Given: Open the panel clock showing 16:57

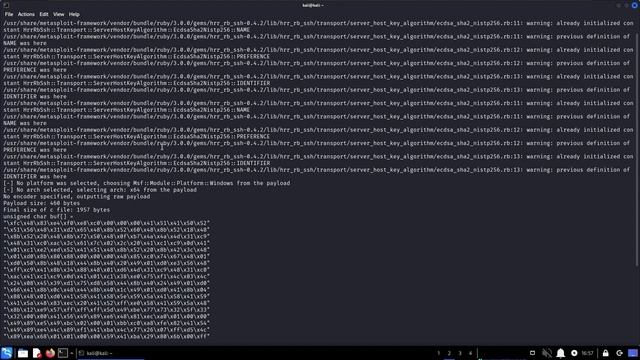Looking at the screenshot, I should (x=587, y=353).
